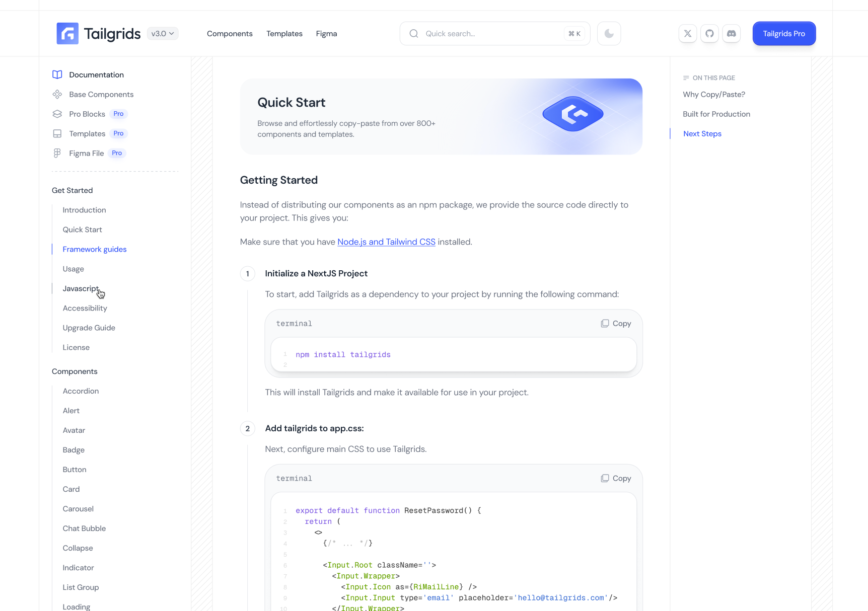Click the Documentation book icon

57,74
